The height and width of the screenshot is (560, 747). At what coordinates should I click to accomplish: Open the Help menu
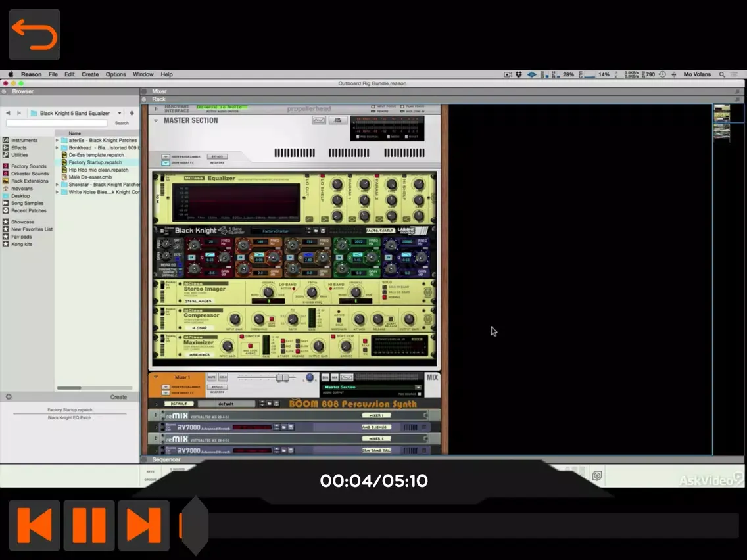click(166, 74)
